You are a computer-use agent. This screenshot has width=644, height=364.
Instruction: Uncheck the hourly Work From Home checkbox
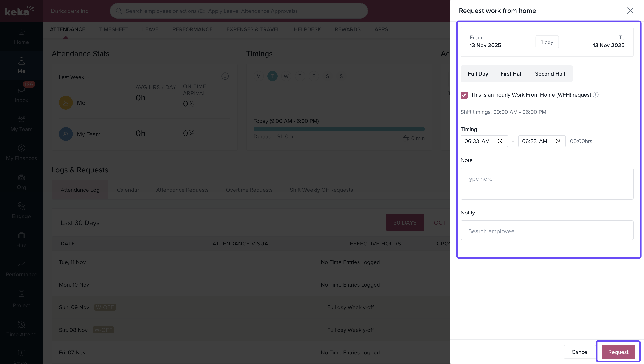464,95
